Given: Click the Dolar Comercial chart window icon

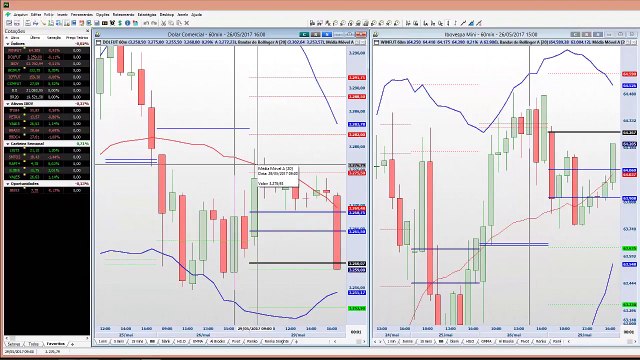Looking at the screenshot, I should pos(98,34).
